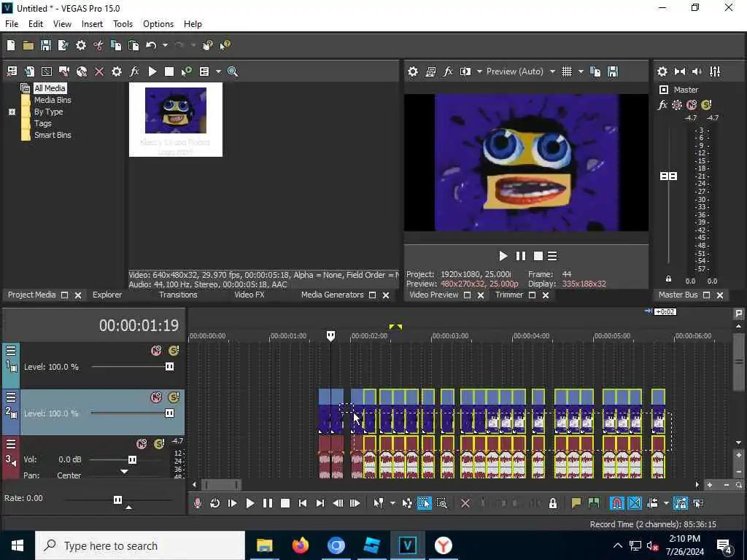Click the overlays grid icon in preview
Image resolution: width=747 pixels, height=560 pixels.
pos(566,71)
